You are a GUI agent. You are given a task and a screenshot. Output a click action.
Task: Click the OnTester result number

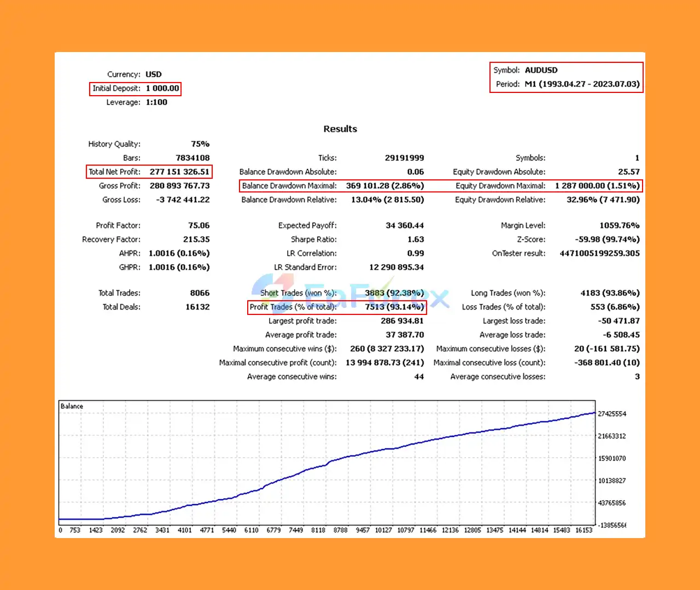pos(600,253)
